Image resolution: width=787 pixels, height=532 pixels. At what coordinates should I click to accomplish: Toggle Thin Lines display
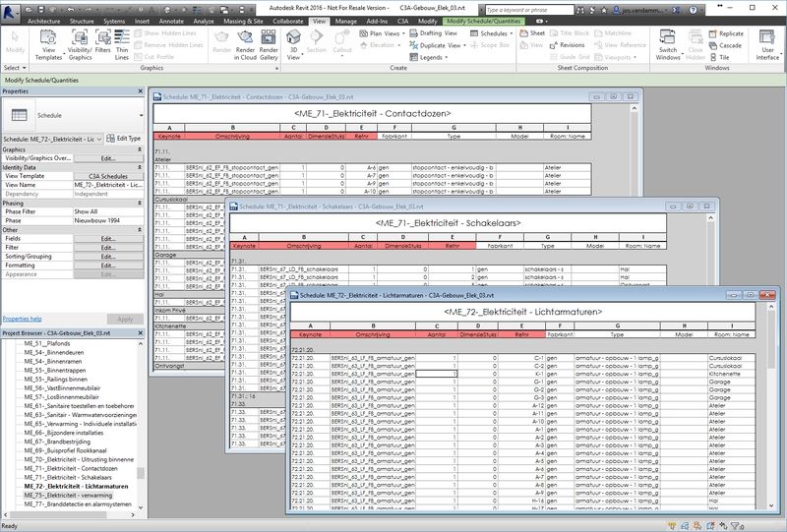[x=121, y=46]
